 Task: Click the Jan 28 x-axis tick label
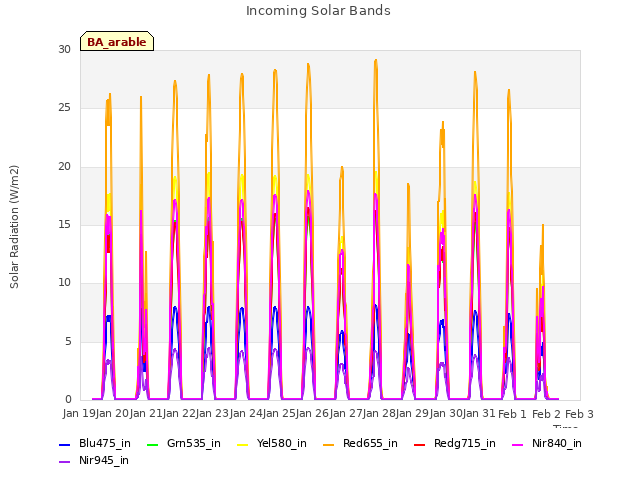coord(379,414)
